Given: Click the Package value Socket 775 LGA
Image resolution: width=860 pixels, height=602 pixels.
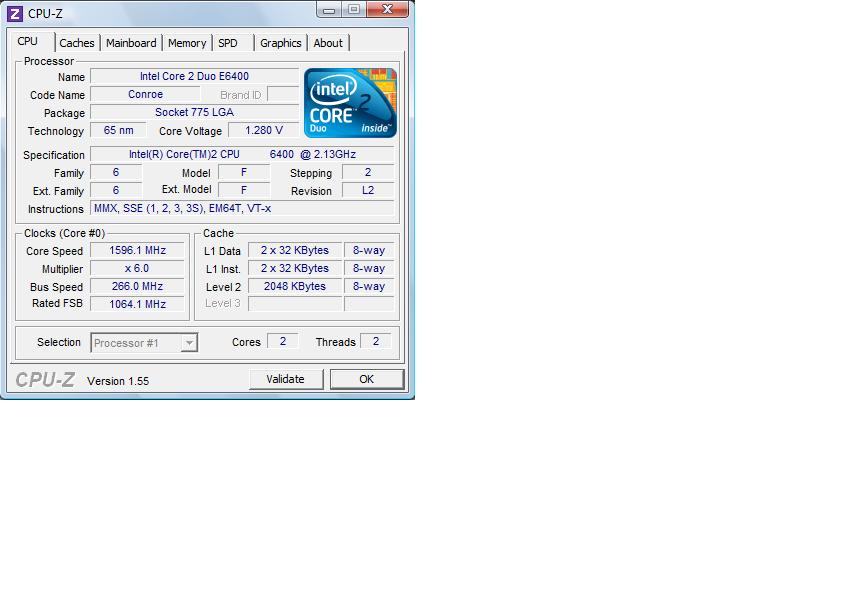Looking at the screenshot, I should click(x=194, y=112).
